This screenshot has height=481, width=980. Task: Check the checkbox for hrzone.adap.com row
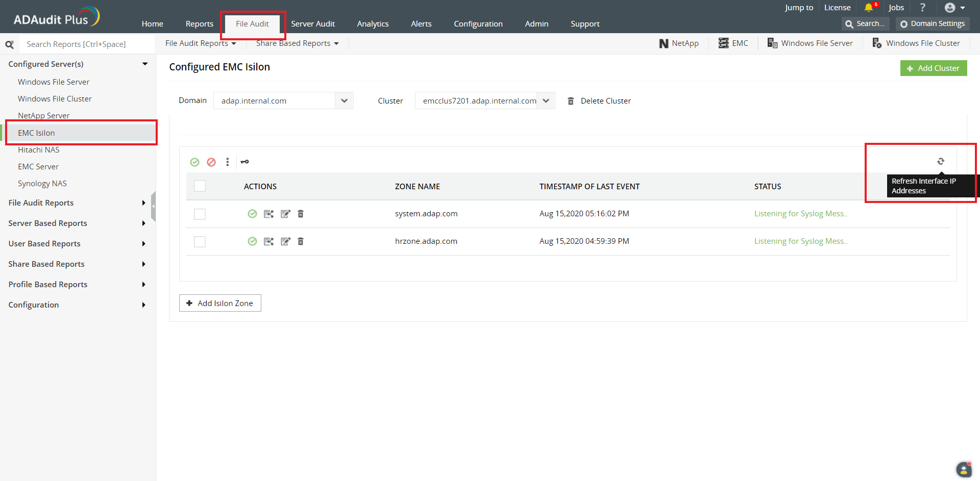[x=200, y=242]
